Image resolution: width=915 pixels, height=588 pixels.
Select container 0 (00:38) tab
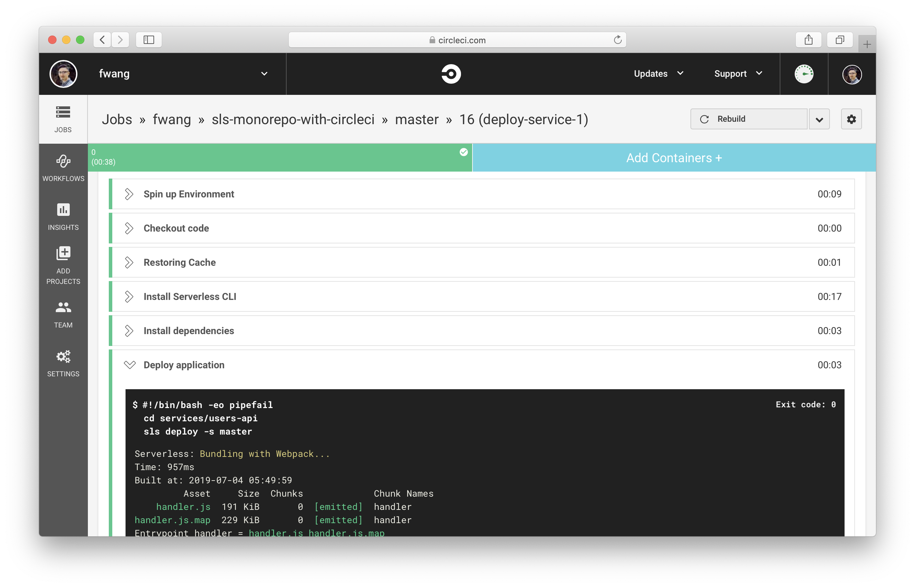click(280, 158)
